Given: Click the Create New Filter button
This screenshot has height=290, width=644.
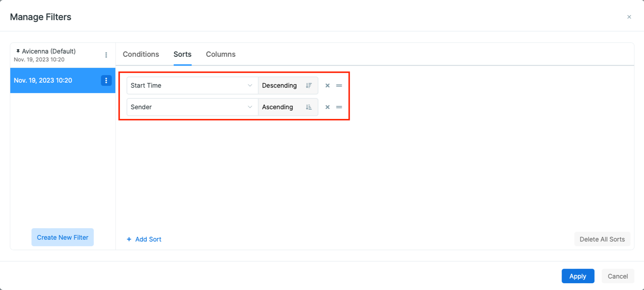Looking at the screenshot, I should point(62,237).
